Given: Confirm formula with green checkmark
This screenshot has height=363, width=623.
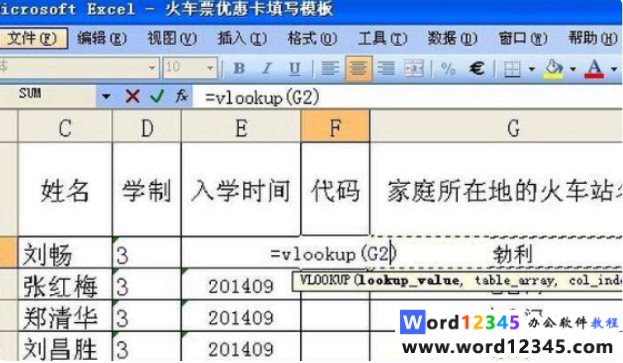Looking at the screenshot, I should (x=157, y=96).
